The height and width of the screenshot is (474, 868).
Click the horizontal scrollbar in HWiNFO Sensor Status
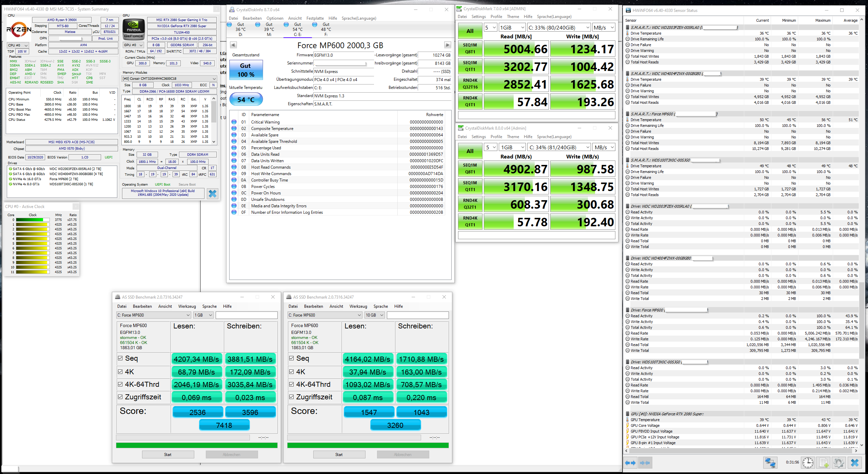tap(741, 451)
